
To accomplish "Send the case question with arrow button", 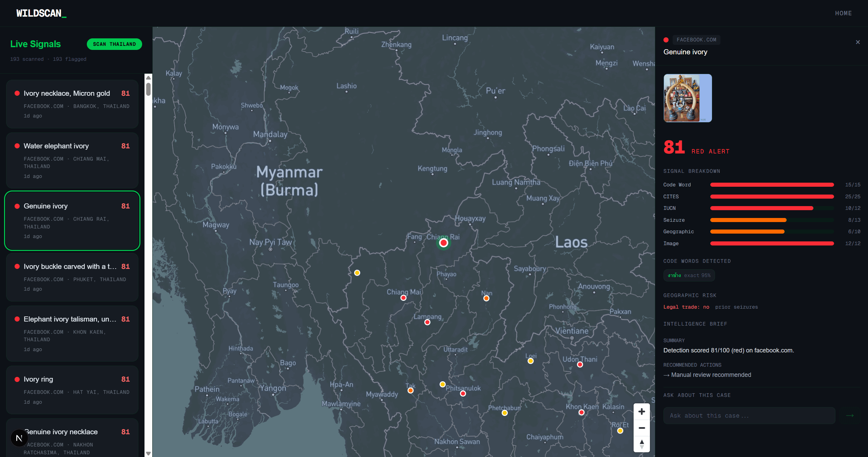I will pyautogui.click(x=850, y=416).
